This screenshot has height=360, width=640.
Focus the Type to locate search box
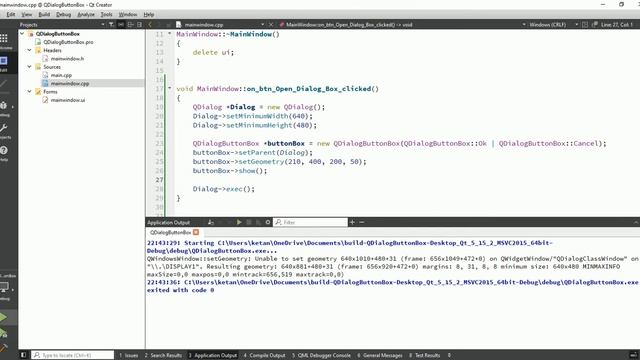point(73,355)
